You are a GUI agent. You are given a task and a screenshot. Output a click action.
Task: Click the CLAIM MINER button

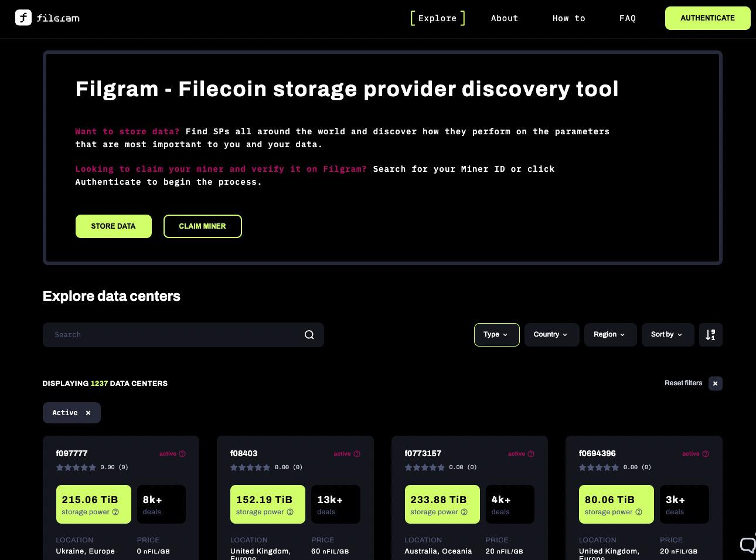point(203,226)
